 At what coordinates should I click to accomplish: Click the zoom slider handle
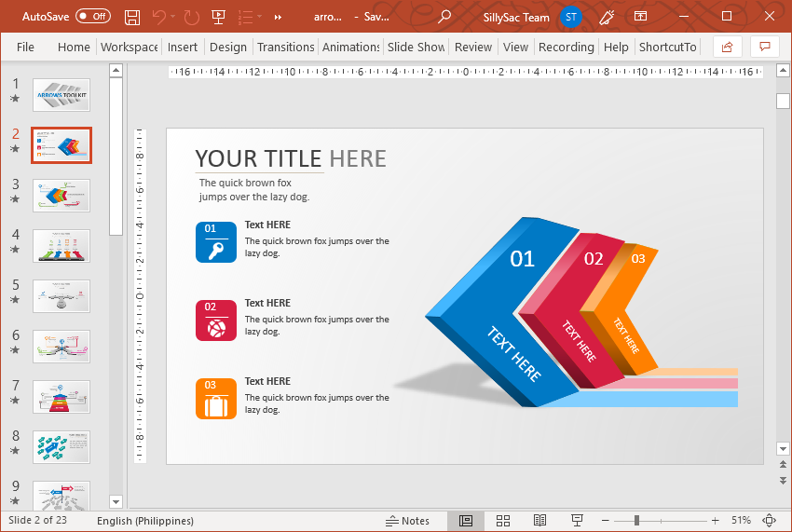point(636,520)
